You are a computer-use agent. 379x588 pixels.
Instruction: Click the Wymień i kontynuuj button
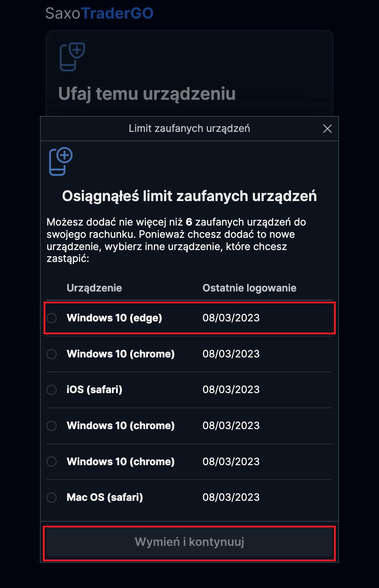point(189,542)
